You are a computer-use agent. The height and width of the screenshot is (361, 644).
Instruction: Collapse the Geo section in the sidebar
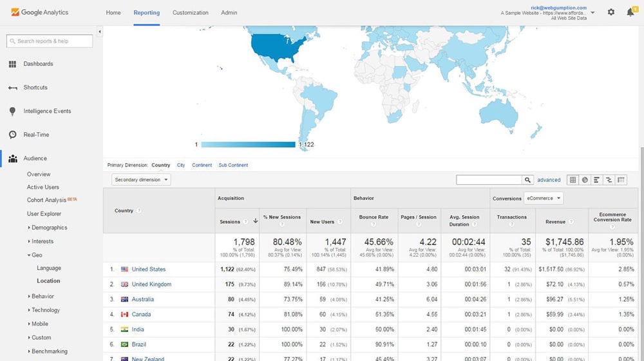point(36,255)
